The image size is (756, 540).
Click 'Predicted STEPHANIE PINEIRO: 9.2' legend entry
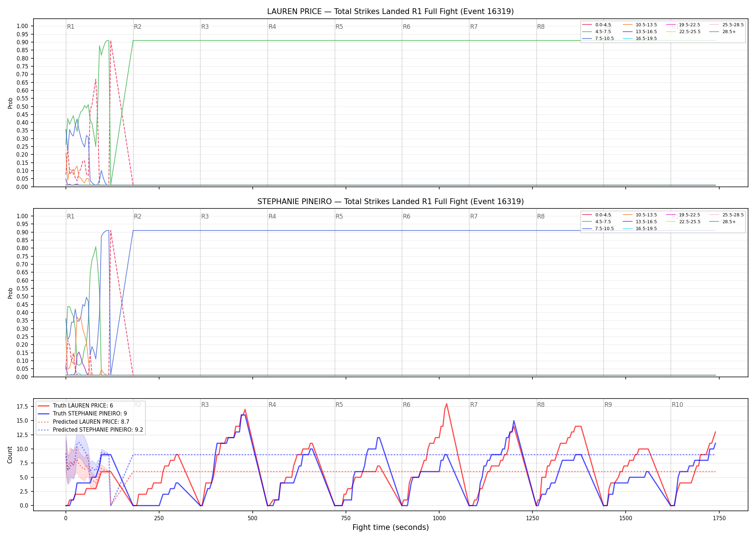pos(90,430)
